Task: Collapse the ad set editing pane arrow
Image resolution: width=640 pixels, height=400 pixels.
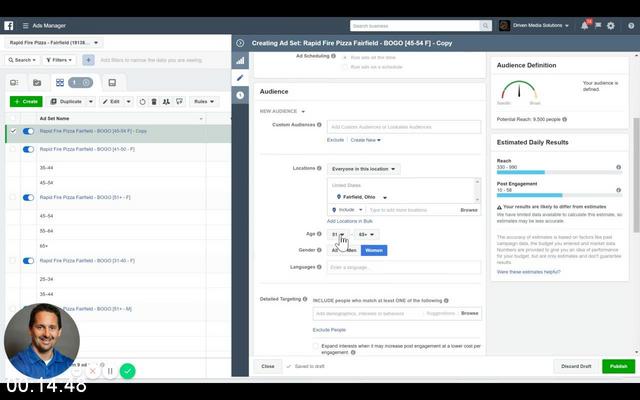Action: pos(240,43)
